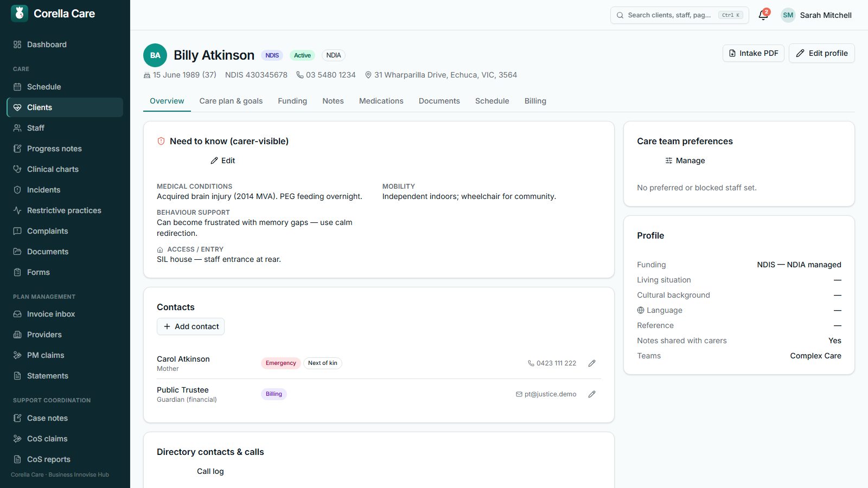Click the map pin icon beside address

pyautogui.click(x=368, y=75)
